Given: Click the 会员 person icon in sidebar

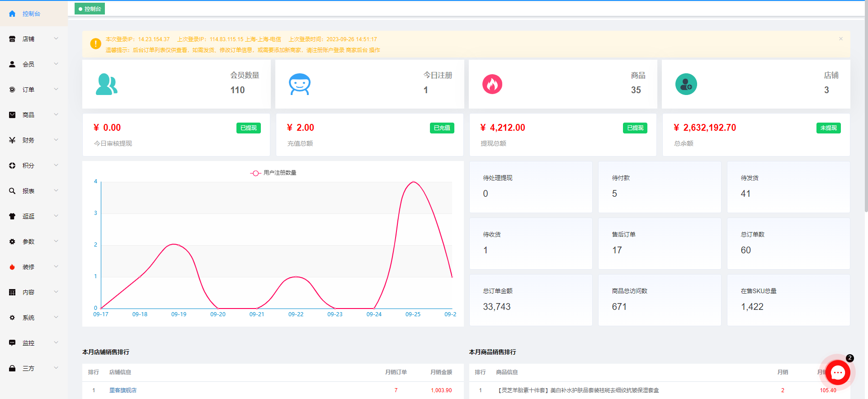Looking at the screenshot, I should point(12,64).
